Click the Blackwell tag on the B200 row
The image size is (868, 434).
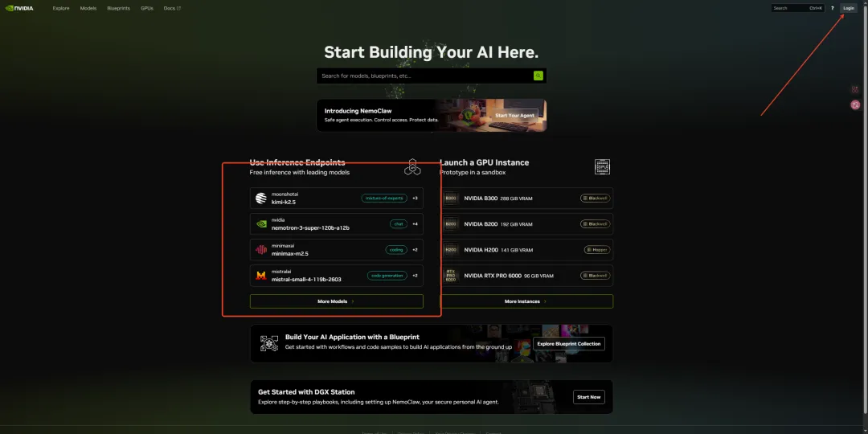pos(595,224)
